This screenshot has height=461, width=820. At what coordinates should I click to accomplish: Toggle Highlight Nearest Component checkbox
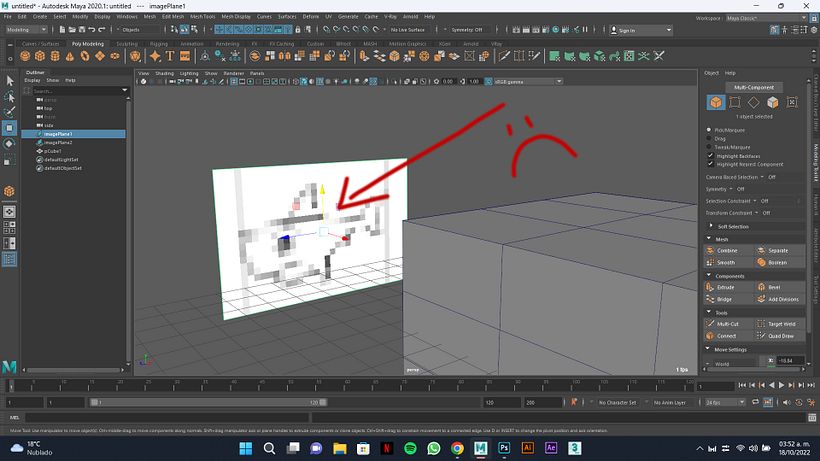711,163
